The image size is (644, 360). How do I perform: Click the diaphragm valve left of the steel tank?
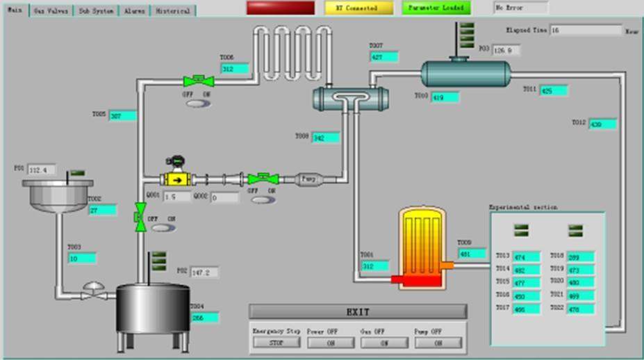(94, 291)
